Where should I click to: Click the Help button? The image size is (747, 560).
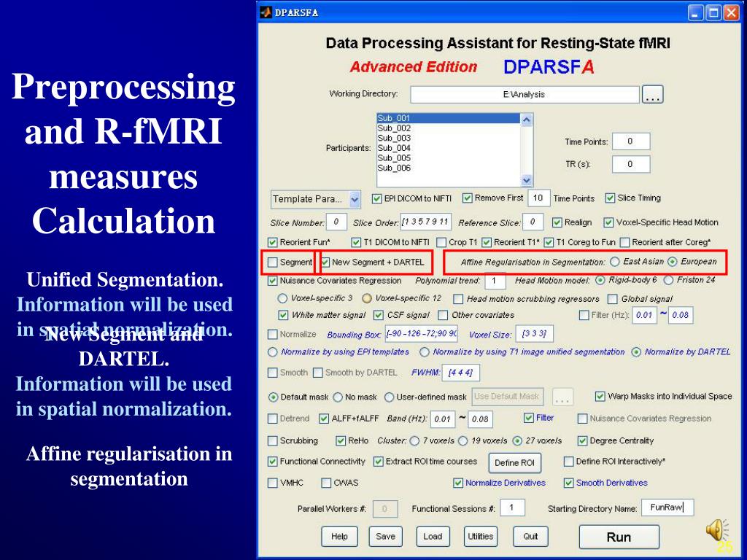(x=339, y=537)
